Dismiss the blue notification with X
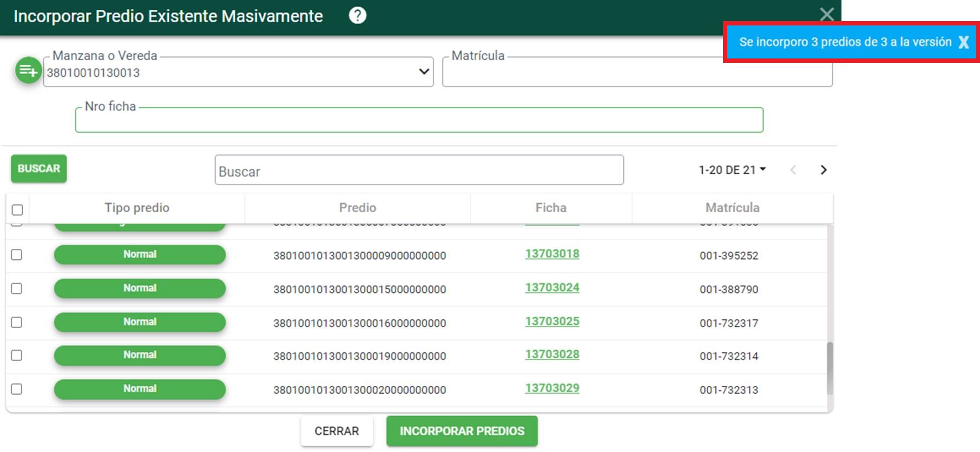Viewport: 980px width, 452px height. click(x=963, y=42)
